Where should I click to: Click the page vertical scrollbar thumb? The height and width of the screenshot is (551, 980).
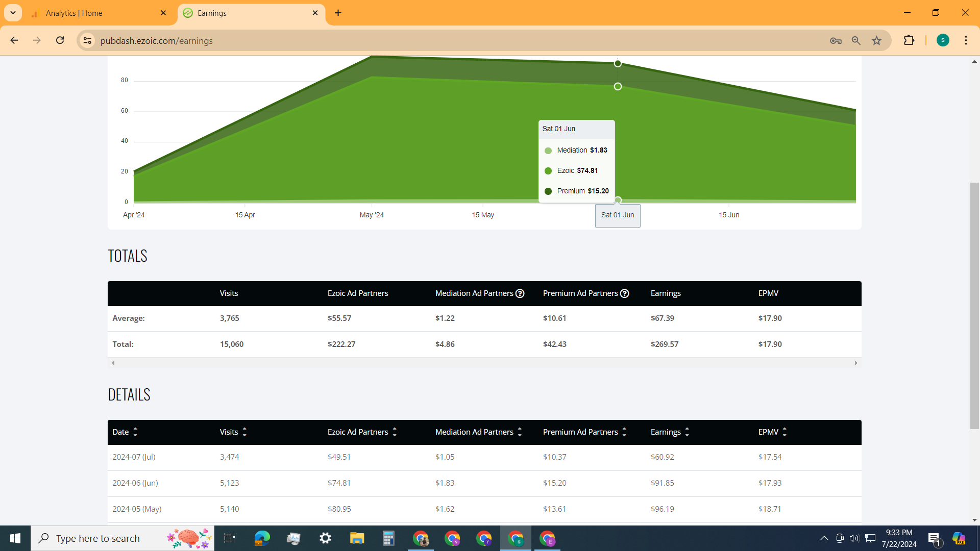pos(974,305)
